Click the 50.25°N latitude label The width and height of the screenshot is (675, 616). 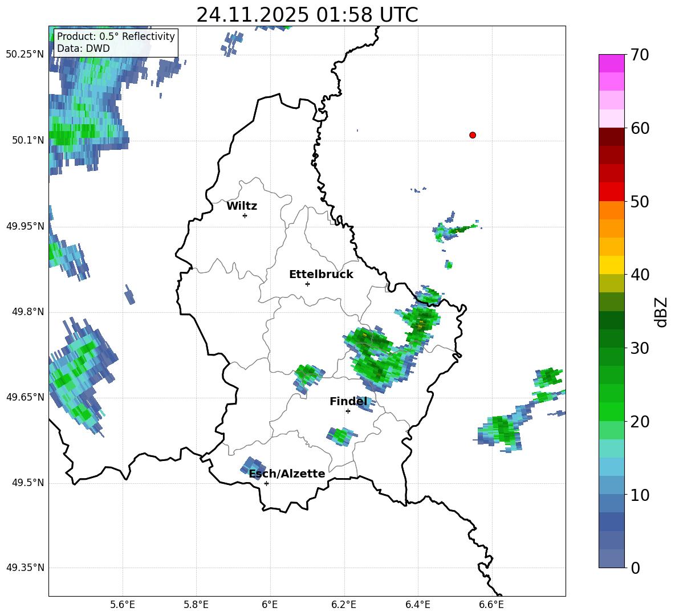click(x=25, y=55)
